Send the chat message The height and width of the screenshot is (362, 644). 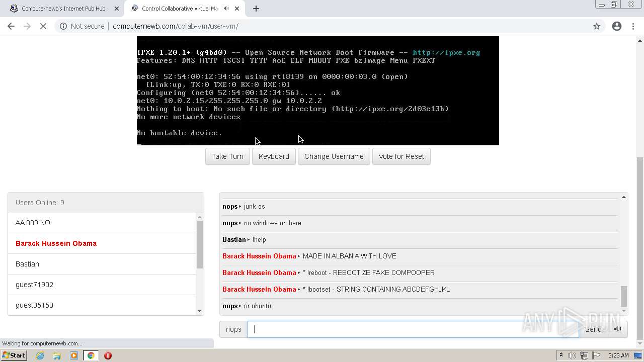click(x=593, y=329)
